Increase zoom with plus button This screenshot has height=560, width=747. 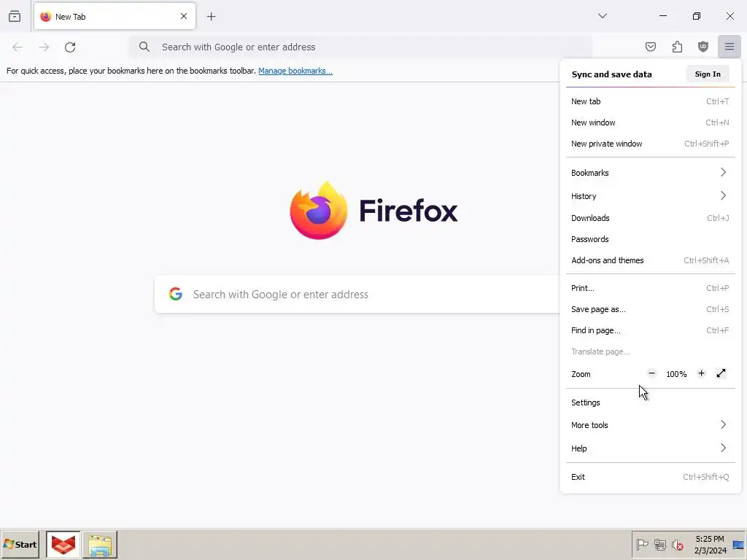pyautogui.click(x=701, y=374)
